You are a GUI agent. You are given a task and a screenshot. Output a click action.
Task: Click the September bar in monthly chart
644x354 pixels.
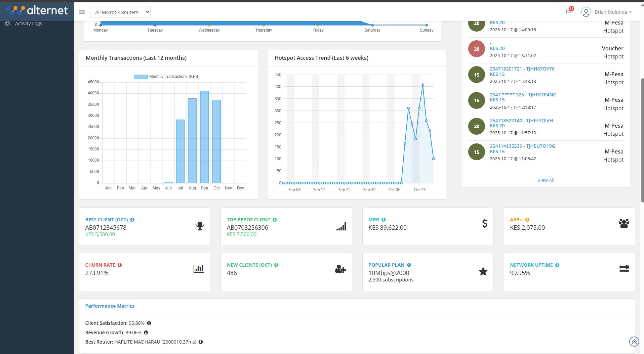[x=204, y=137]
